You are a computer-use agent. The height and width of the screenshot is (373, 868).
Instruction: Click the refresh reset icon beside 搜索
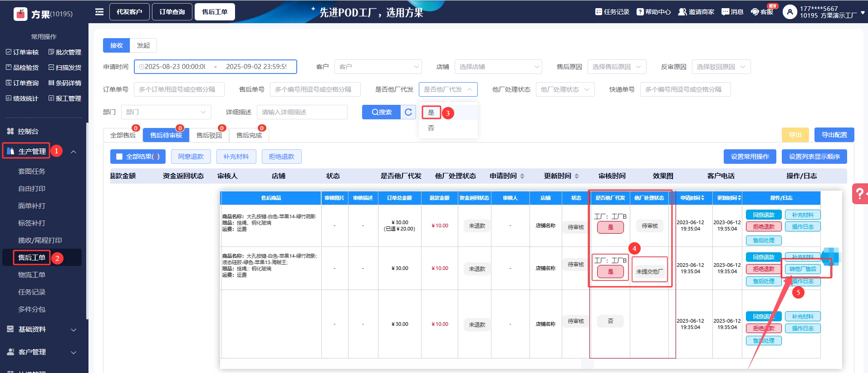[x=408, y=112]
